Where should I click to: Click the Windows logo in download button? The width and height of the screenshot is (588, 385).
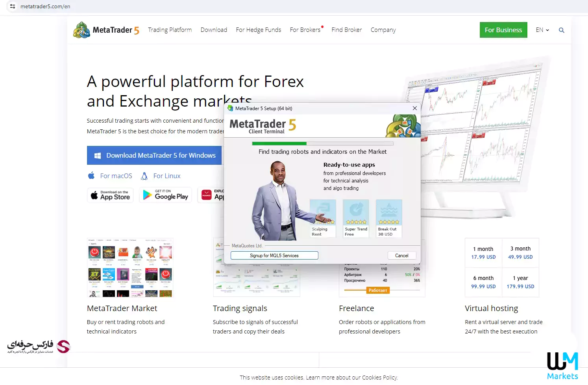coord(98,156)
